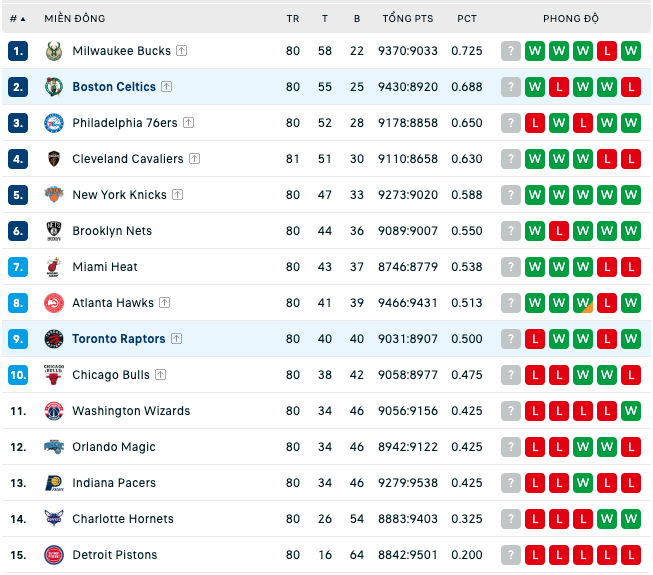
Task: Click the gray question mark in Knicks row
Action: [511, 195]
